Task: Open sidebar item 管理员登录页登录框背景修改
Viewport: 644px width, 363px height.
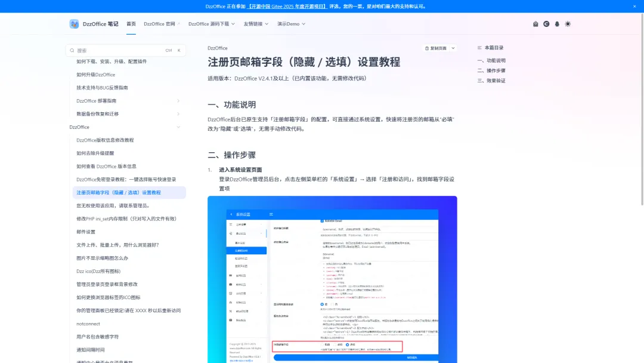Action: (107, 284)
